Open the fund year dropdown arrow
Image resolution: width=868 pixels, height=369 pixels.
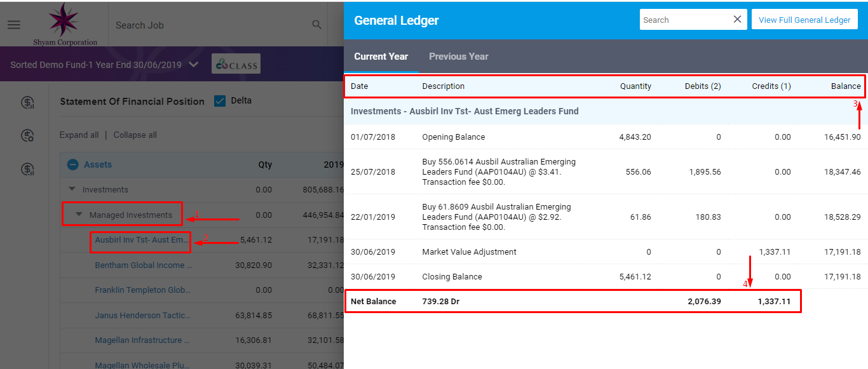point(194,65)
